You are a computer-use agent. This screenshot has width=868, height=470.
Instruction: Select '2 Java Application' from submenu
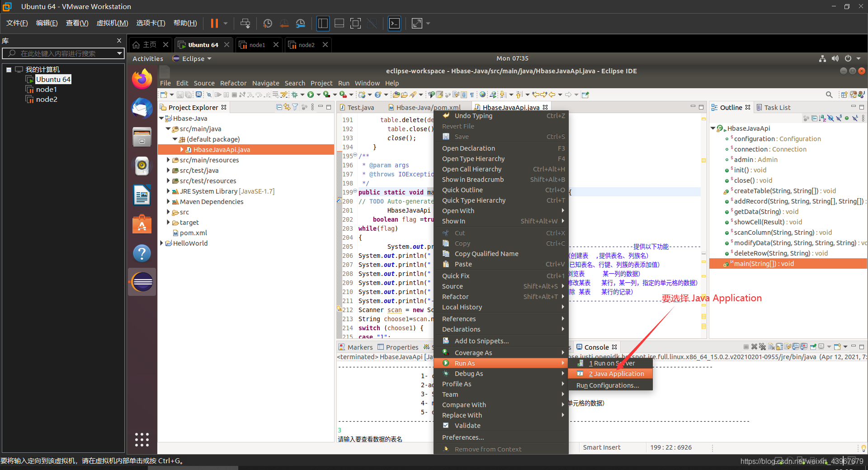tap(610, 374)
